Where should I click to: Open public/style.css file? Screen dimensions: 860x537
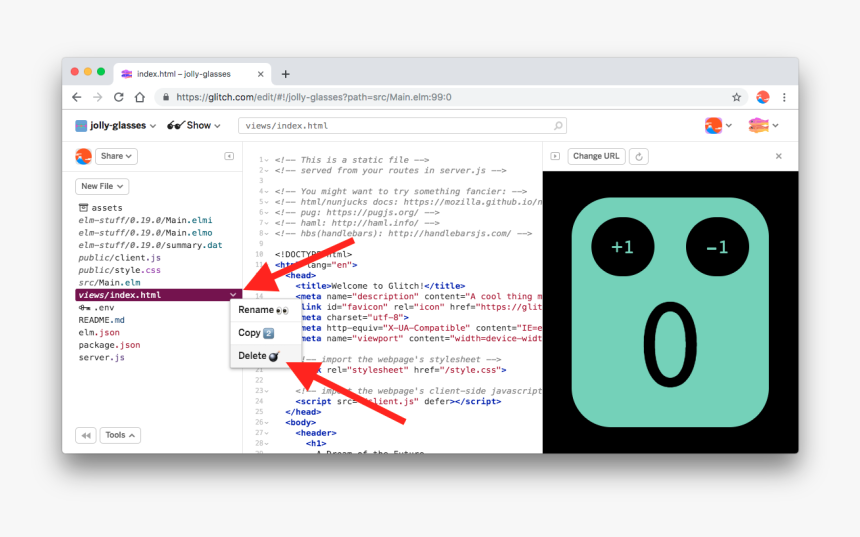tap(120, 270)
